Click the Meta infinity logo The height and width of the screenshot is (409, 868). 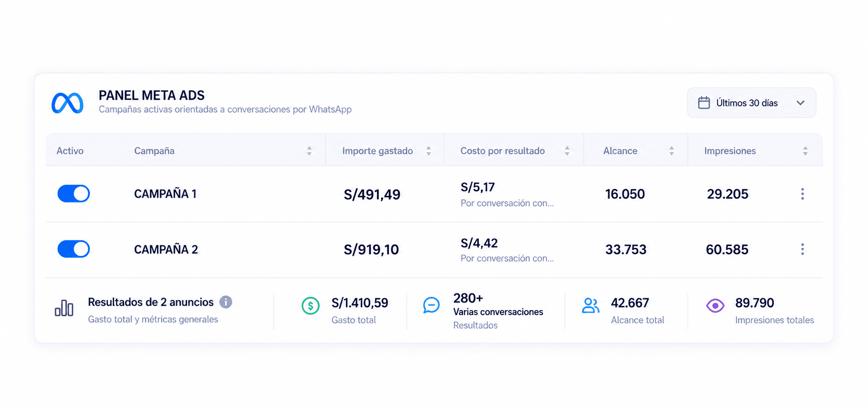68,103
